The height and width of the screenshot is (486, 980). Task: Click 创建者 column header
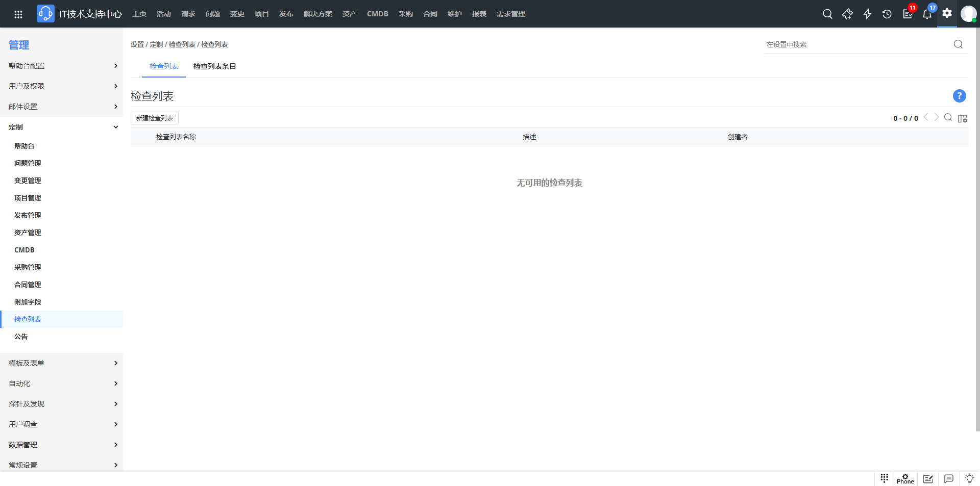pos(738,137)
